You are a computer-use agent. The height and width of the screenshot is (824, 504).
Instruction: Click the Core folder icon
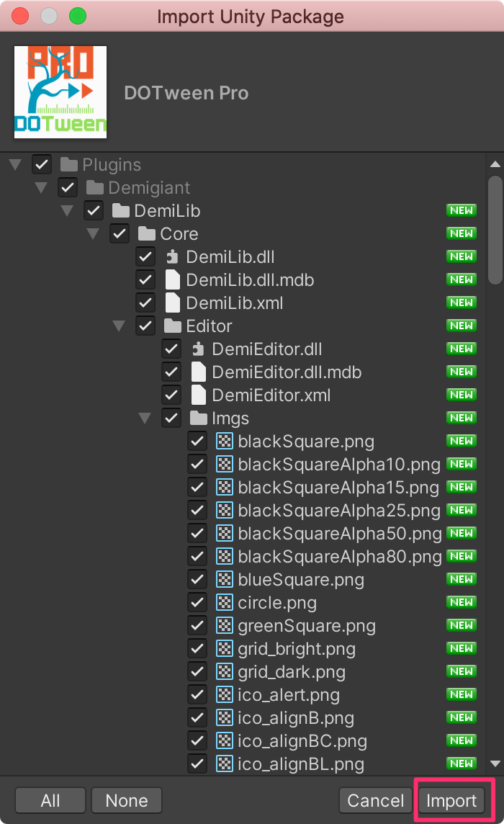[x=147, y=234]
